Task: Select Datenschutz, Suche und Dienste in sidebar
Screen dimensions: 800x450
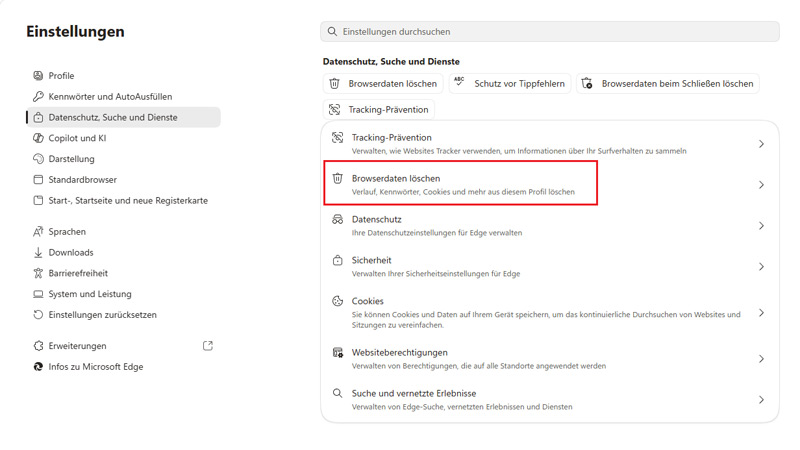Action: click(123, 117)
